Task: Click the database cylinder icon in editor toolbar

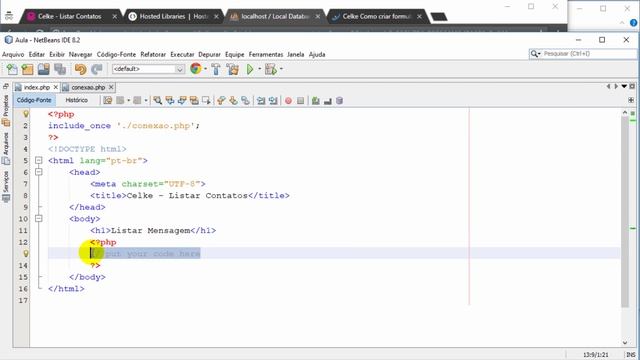Action: pyautogui.click(x=339, y=100)
